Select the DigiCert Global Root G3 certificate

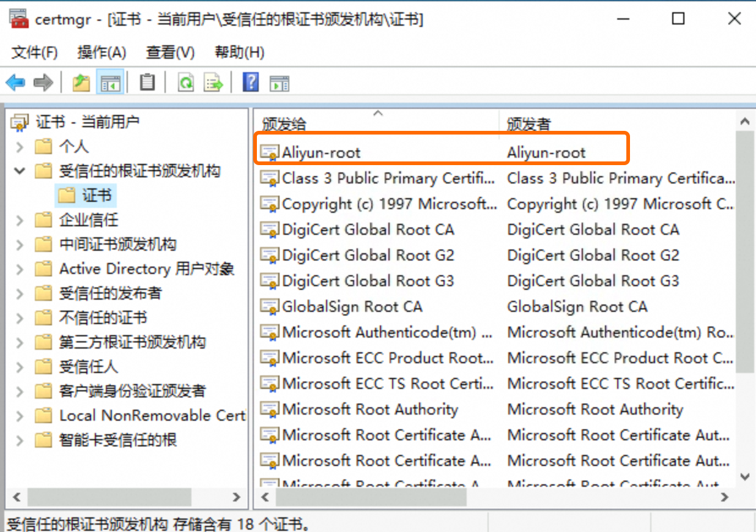tap(368, 281)
